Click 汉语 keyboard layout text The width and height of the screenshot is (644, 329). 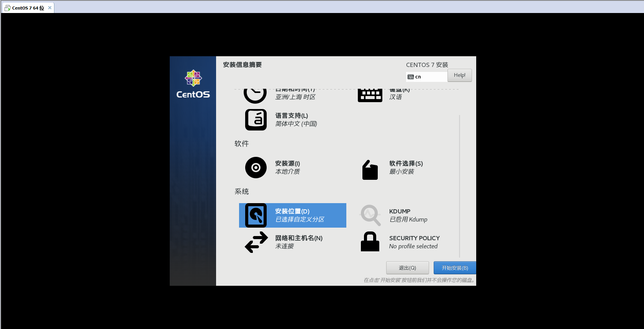(396, 97)
